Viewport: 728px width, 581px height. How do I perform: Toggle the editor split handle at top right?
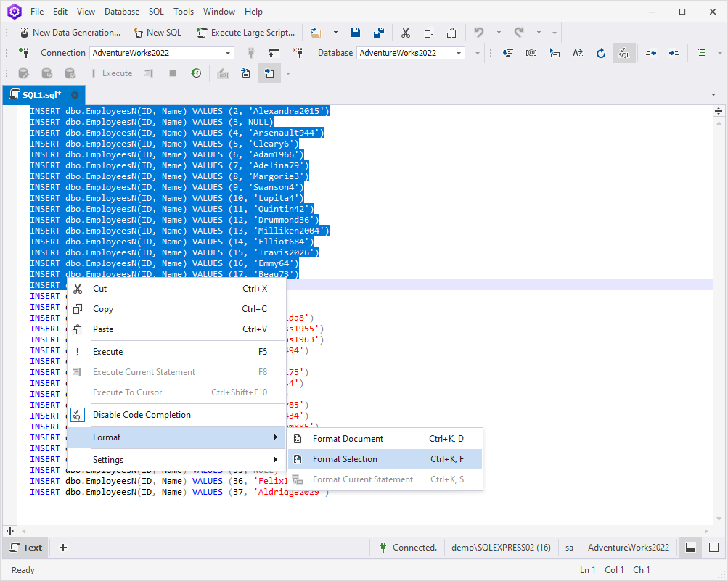[719, 111]
